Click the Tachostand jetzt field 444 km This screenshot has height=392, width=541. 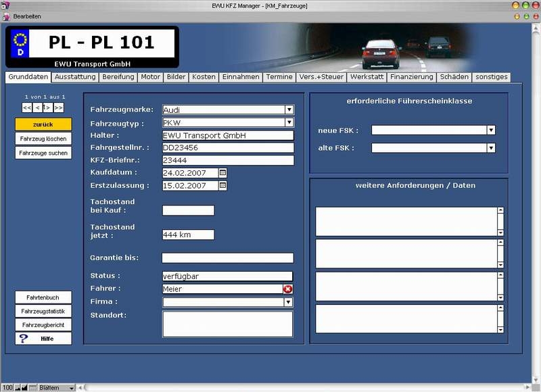tap(189, 235)
